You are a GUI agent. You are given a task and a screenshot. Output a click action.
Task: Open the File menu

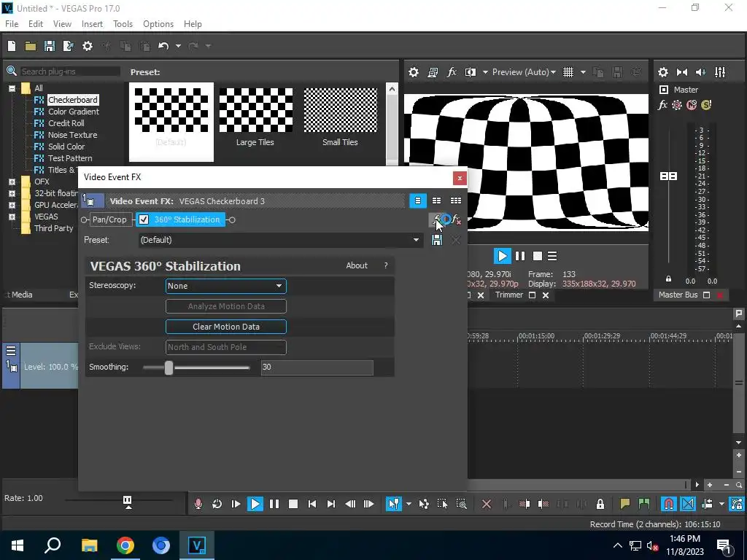tap(12, 24)
